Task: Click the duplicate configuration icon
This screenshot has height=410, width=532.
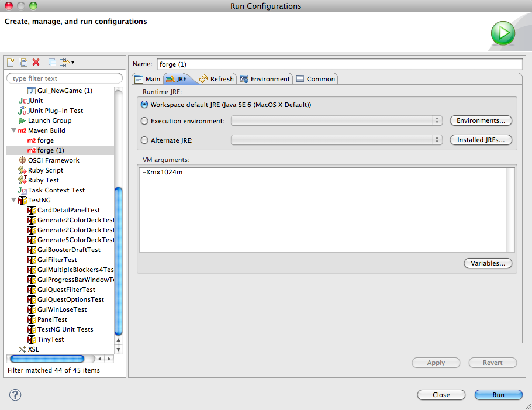Action: tap(23, 62)
